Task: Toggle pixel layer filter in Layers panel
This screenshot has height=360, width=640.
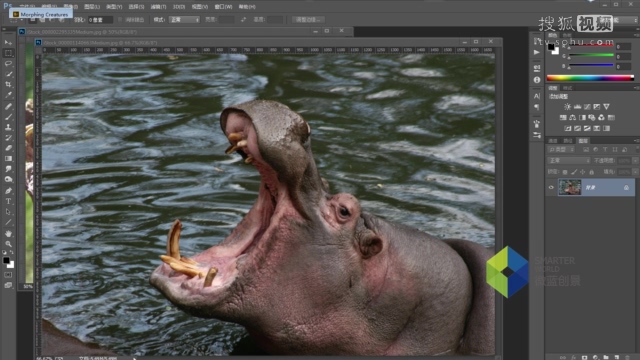Action: pos(586,150)
